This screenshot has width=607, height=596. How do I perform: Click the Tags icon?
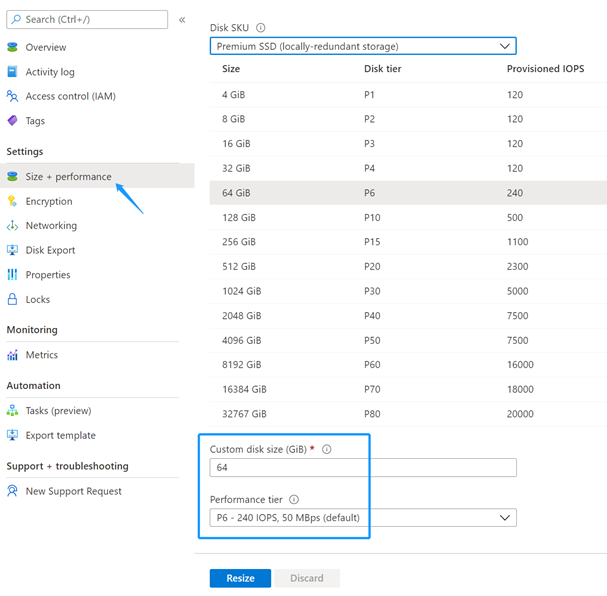pos(13,121)
